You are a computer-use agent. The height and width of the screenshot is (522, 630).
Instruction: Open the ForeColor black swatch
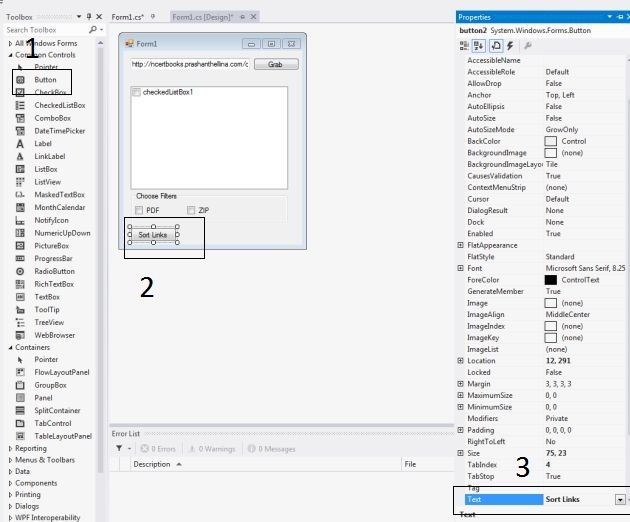point(550,280)
